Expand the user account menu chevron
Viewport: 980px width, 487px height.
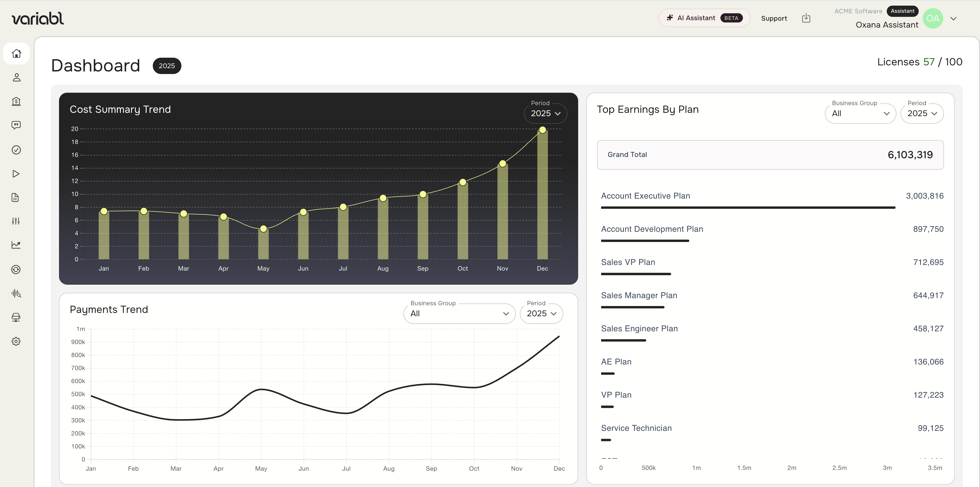[953, 19]
